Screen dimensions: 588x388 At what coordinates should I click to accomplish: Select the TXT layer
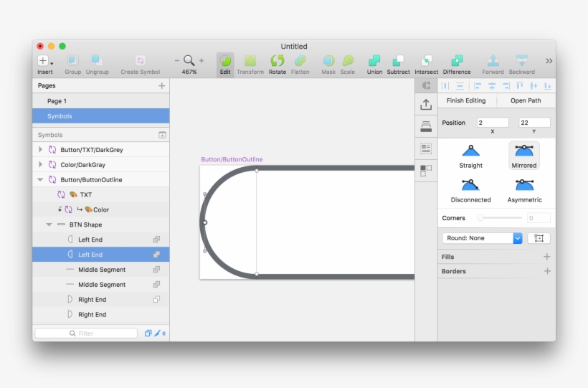(x=101, y=195)
